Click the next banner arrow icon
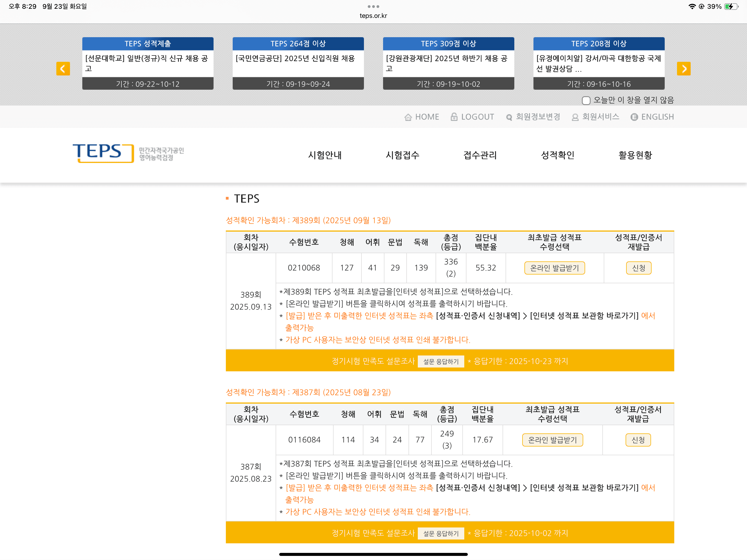Image resolution: width=747 pixels, height=560 pixels. (684, 69)
